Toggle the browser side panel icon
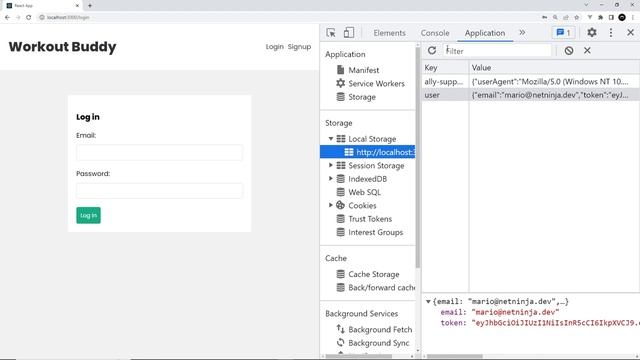This screenshot has height=360, width=640. click(x=611, y=17)
